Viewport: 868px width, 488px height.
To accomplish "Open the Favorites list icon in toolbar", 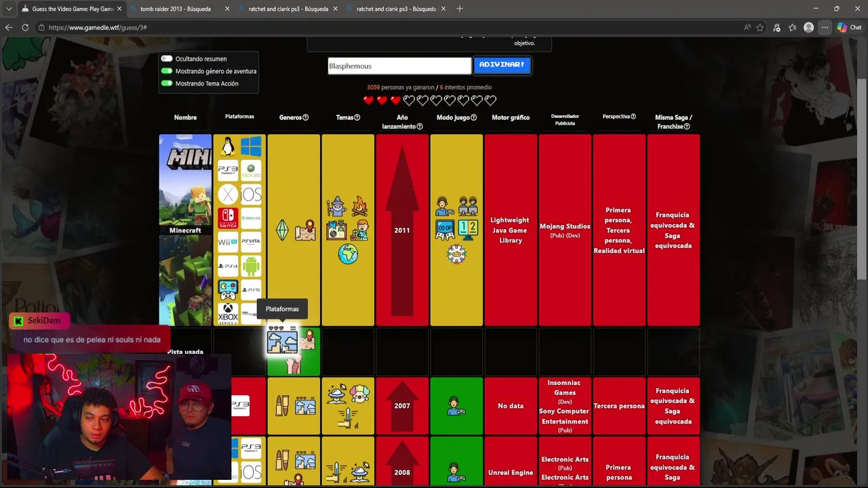I will pos(793,27).
